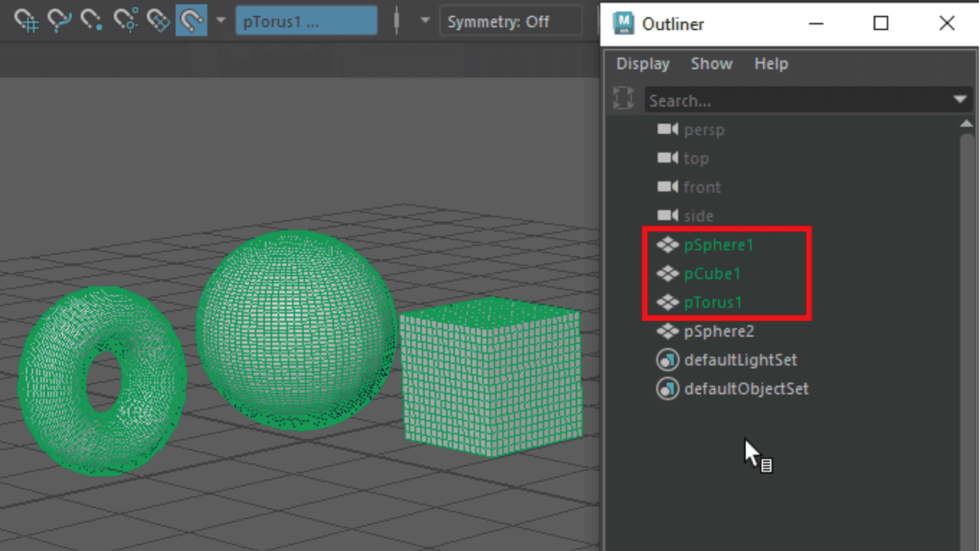Click the mesh icon beside pSphere1
980x551 pixels.
click(x=668, y=245)
